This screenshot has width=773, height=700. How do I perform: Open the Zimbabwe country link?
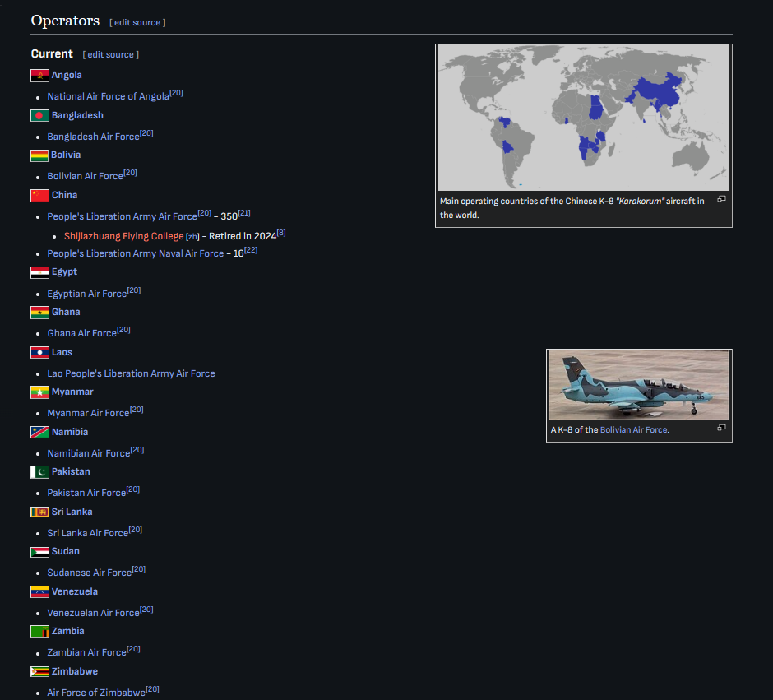[x=75, y=672]
